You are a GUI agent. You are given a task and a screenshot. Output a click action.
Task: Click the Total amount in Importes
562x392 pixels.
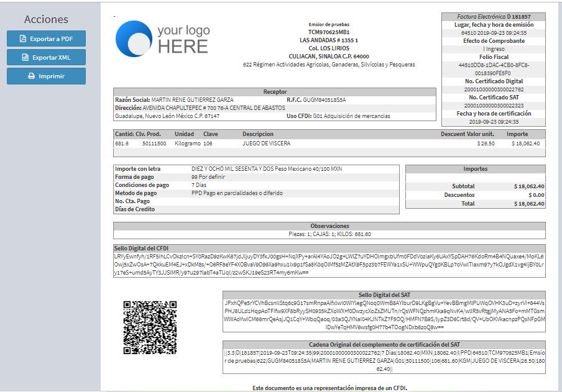point(528,204)
